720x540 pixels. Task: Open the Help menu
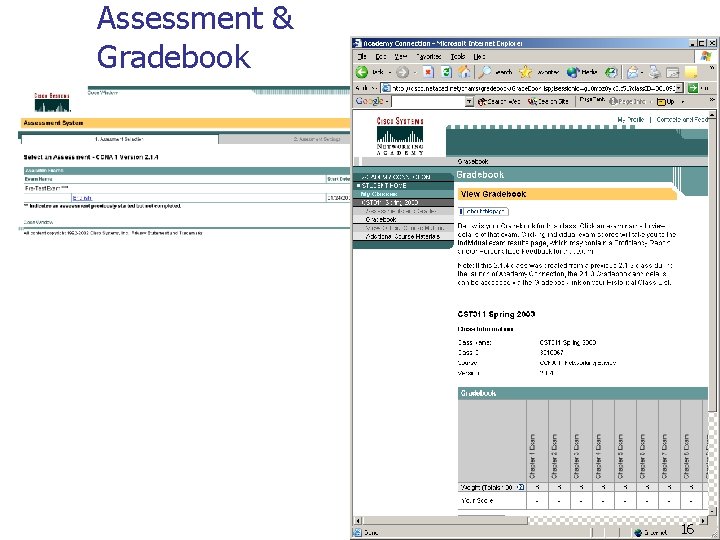tap(479, 56)
